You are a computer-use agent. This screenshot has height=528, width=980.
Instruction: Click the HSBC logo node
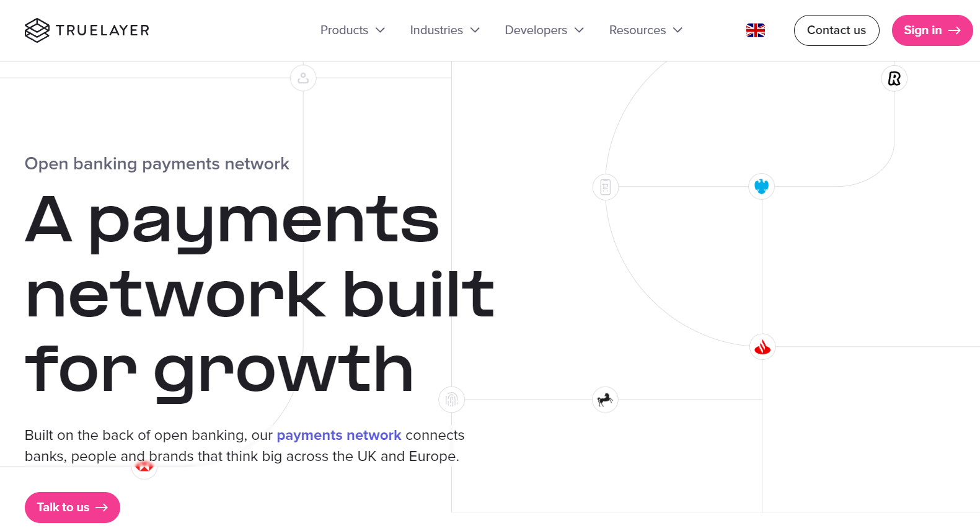click(x=144, y=467)
